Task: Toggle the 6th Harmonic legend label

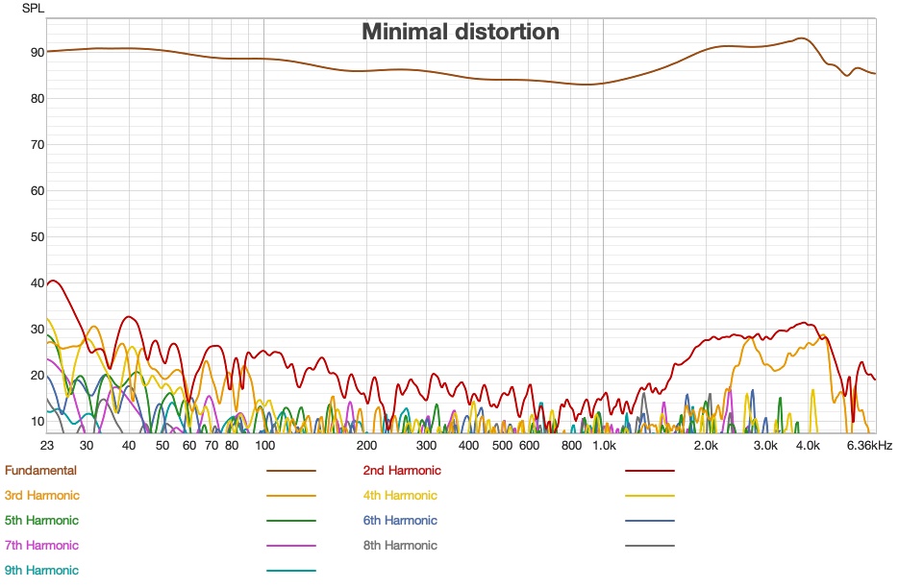Action: pos(399,520)
